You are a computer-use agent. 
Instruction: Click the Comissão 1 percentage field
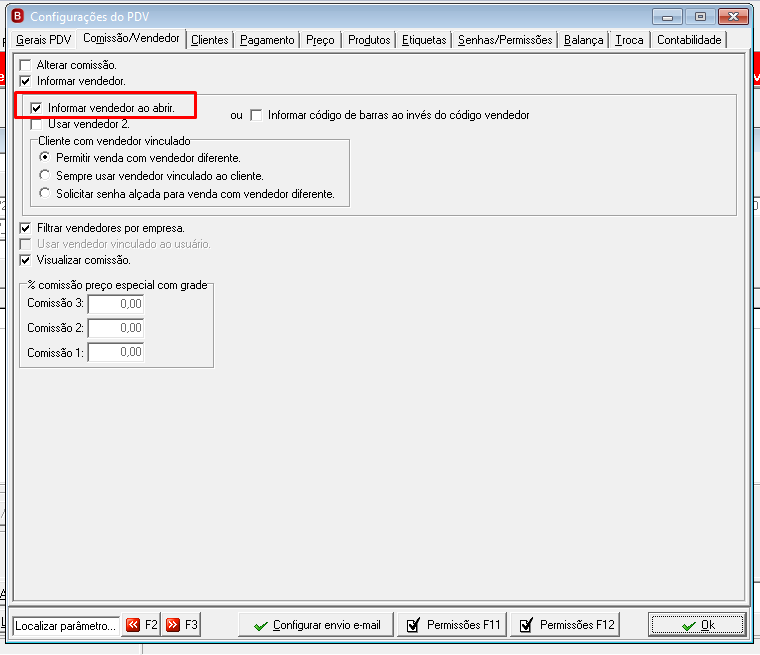click(115, 352)
